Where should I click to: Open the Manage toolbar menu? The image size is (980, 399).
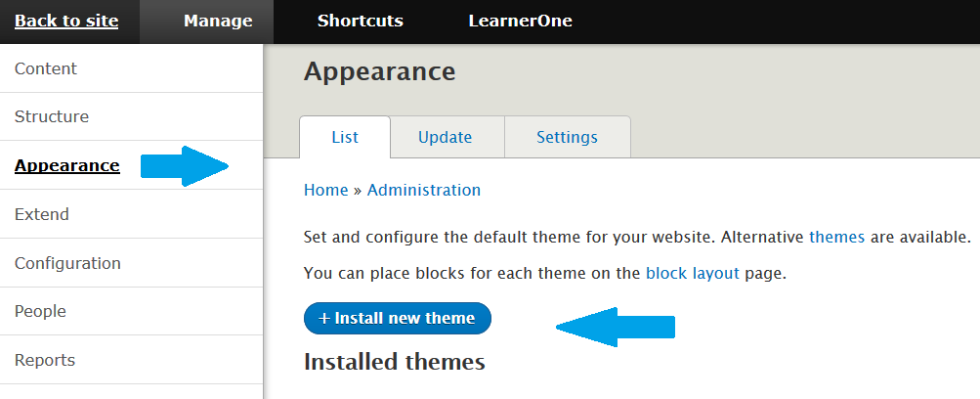click(218, 21)
